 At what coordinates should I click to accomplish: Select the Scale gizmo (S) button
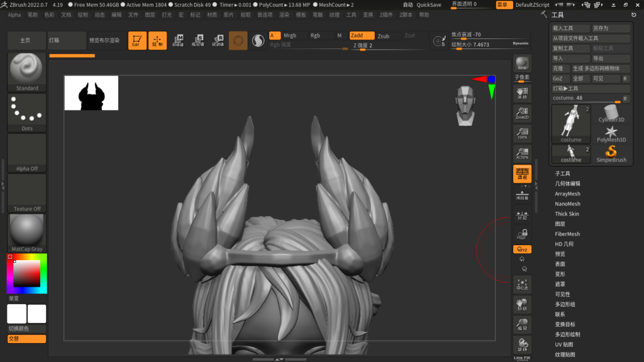click(198, 40)
